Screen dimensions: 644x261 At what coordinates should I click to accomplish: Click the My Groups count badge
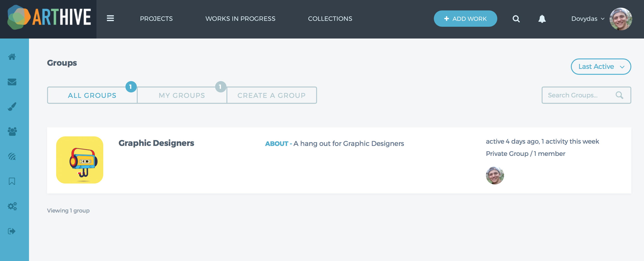click(x=221, y=87)
